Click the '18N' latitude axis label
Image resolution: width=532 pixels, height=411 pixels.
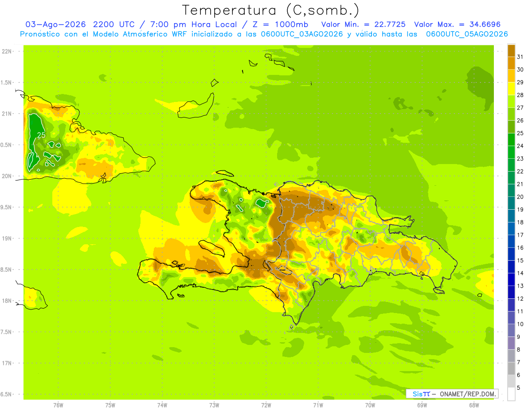6,301
